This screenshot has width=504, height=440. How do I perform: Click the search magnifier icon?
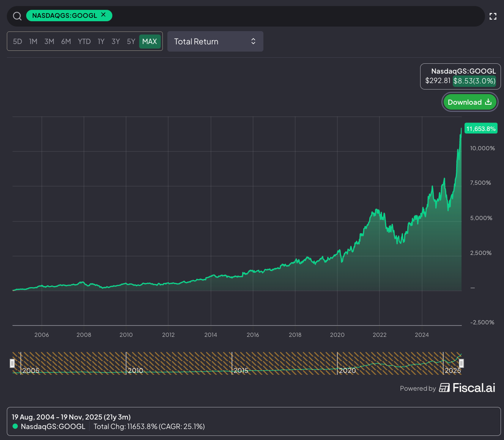[17, 16]
